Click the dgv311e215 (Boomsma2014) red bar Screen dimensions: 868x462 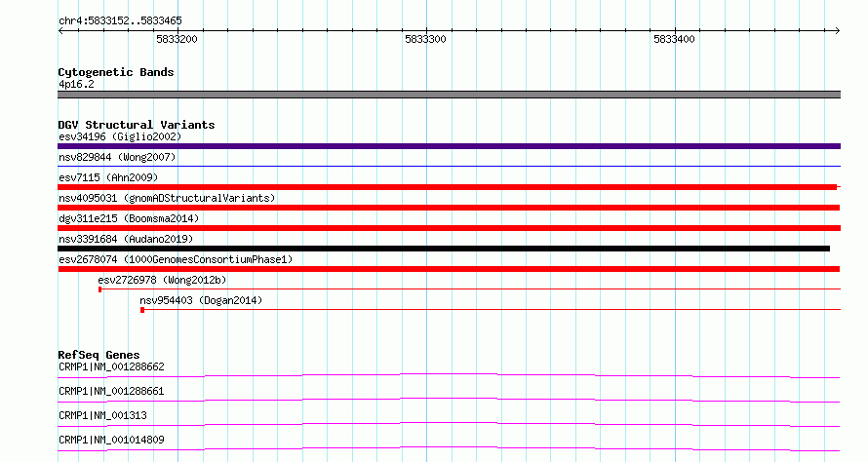click(x=449, y=228)
